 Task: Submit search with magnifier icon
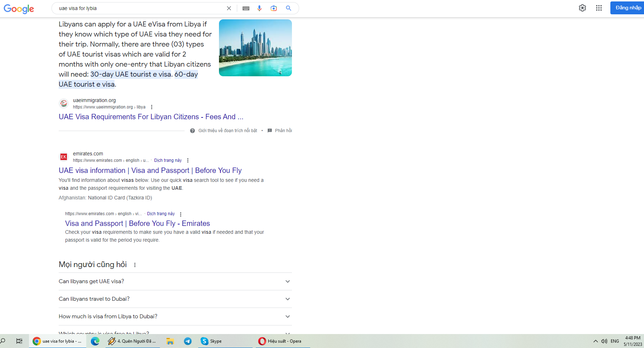pyautogui.click(x=288, y=8)
